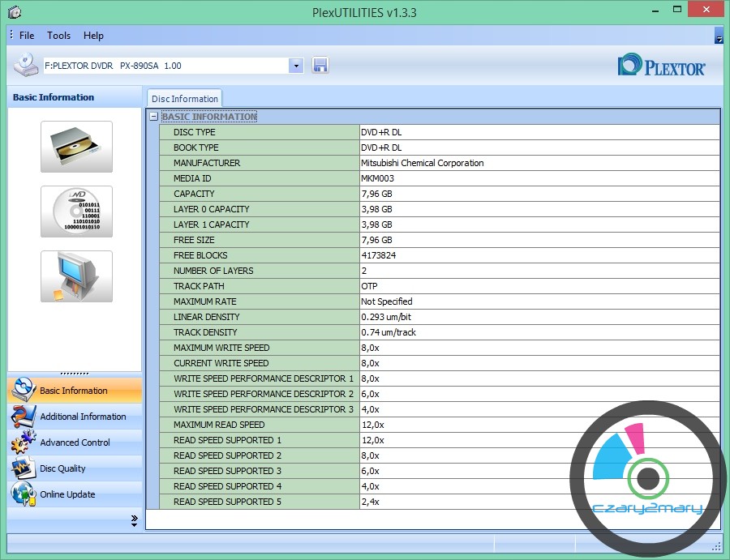Open the Online Update section
Viewport: 730px width, 560px height.
tap(67, 494)
